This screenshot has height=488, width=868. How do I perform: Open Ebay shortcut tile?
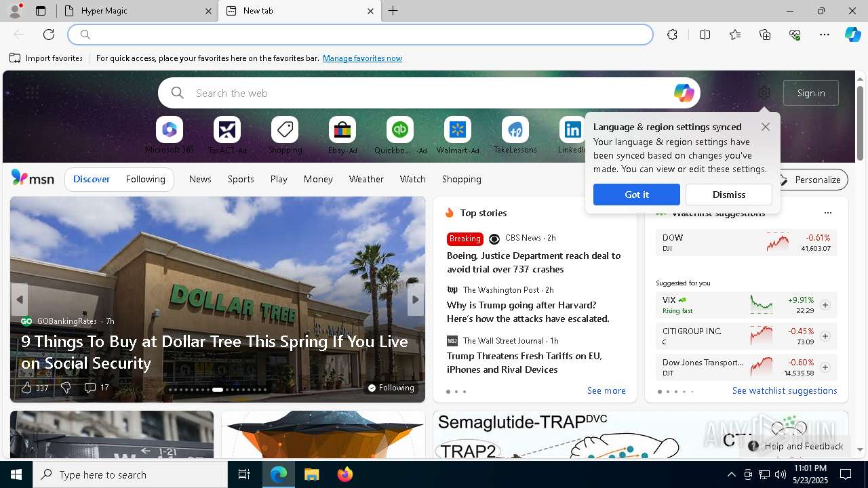[x=342, y=136]
